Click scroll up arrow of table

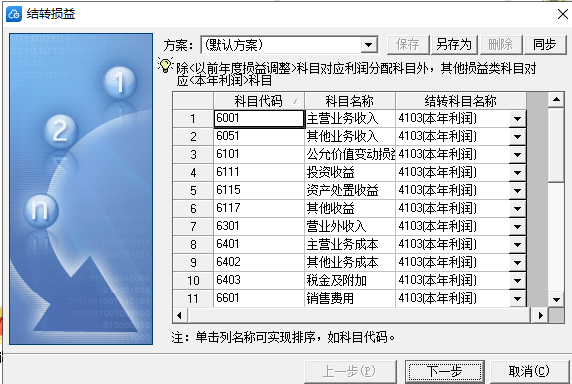point(556,100)
